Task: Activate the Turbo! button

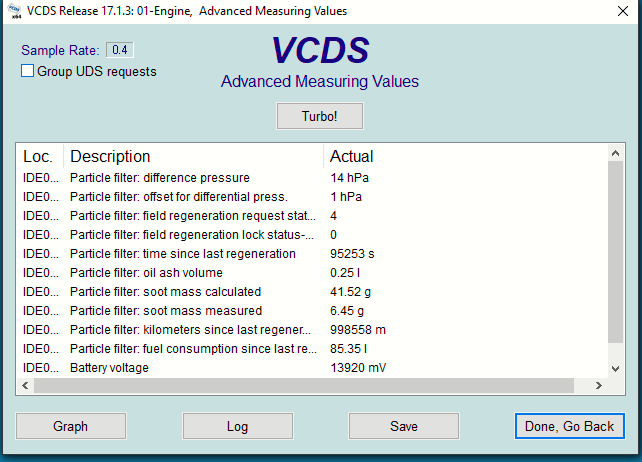Action: pyautogui.click(x=319, y=116)
